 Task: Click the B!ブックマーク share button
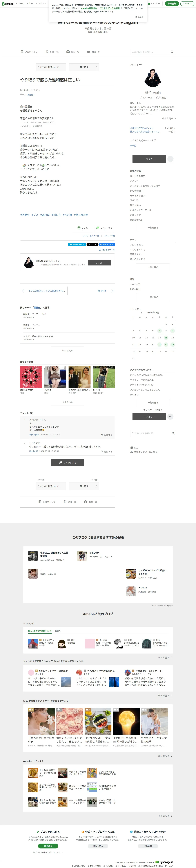point(77,245)
